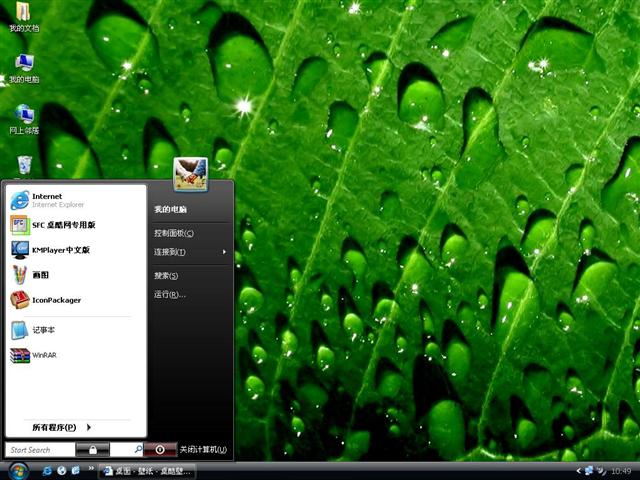The height and width of the screenshot is (480, 640).
Task: Open the Recycle Bin desktop icon
Action: (x=24, y=165)
